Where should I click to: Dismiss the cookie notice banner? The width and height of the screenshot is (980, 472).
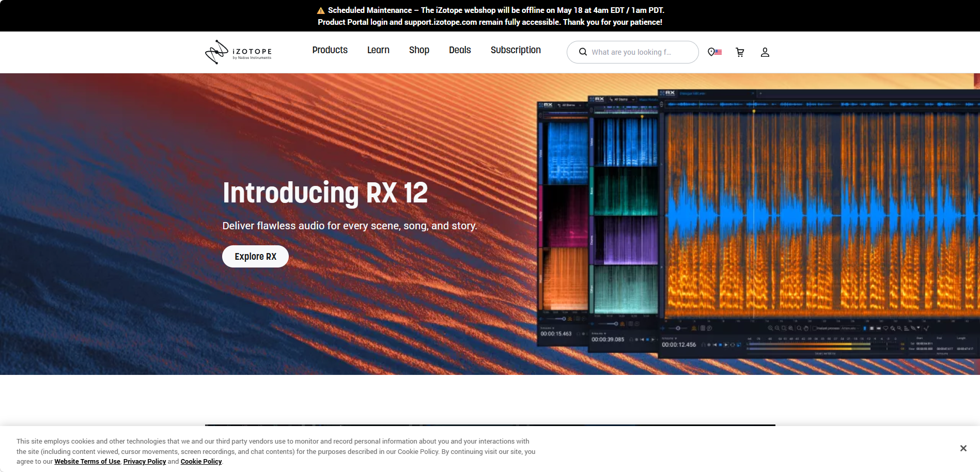click(963, 448)
